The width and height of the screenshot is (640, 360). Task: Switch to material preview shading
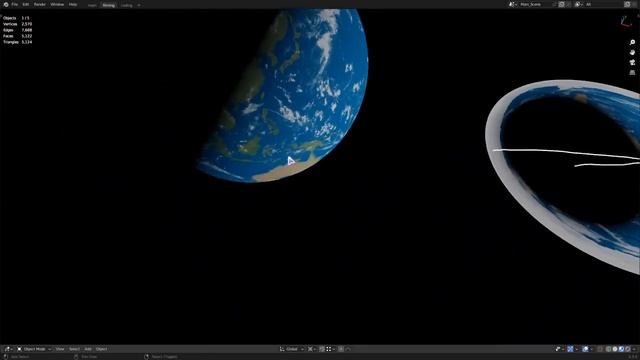621,349
